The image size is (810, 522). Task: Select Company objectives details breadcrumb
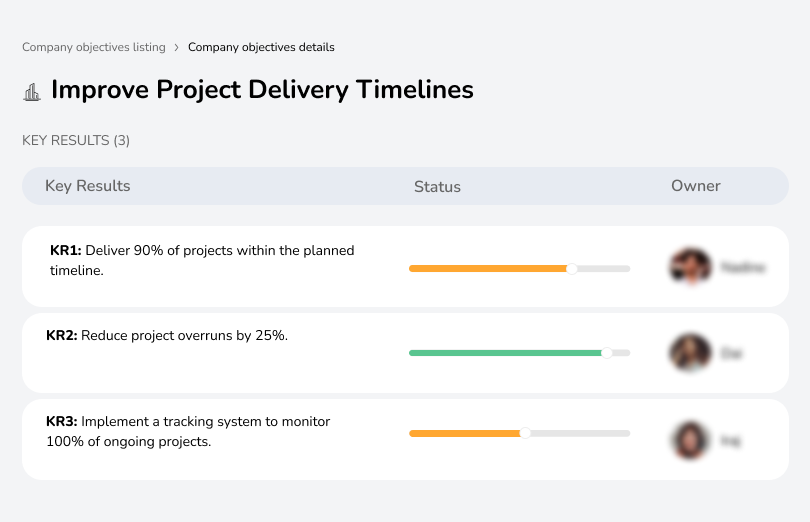click(x=261, y=47)
